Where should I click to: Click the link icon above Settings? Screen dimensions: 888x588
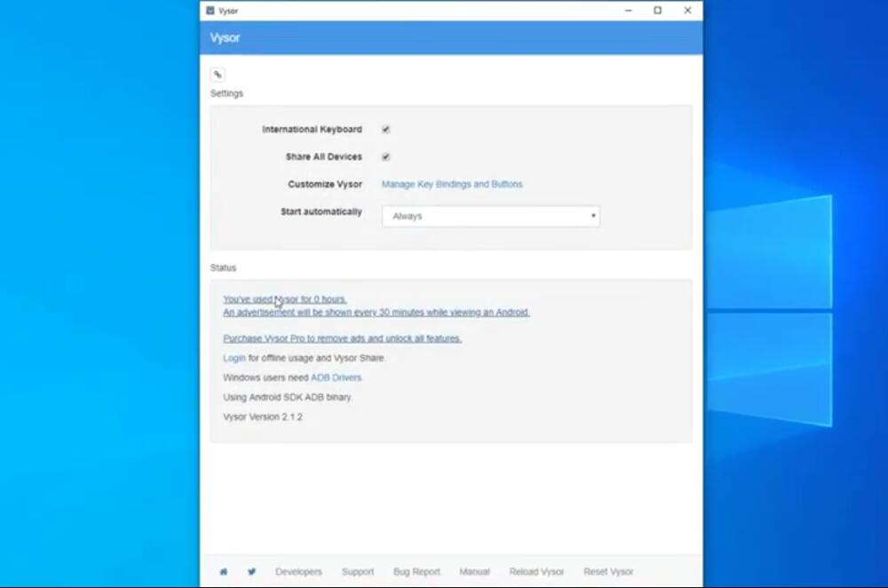coord(218,75)
